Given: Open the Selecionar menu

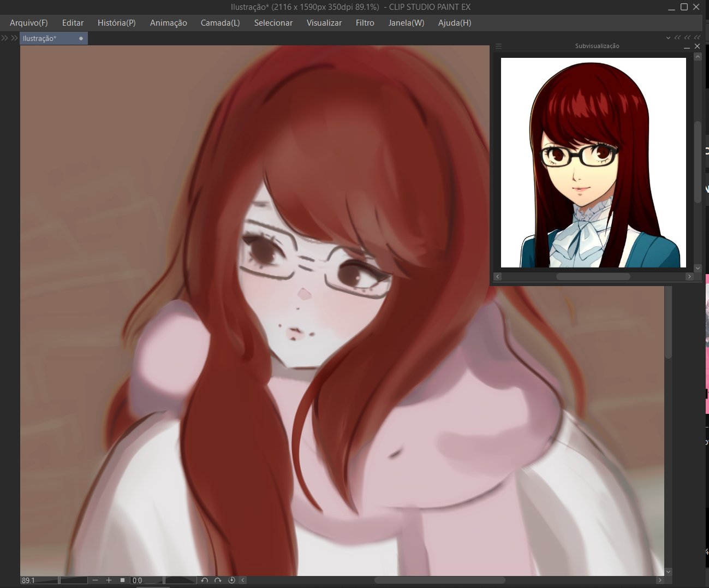Looking at the screenshot, I should click(x=273, y=22).
